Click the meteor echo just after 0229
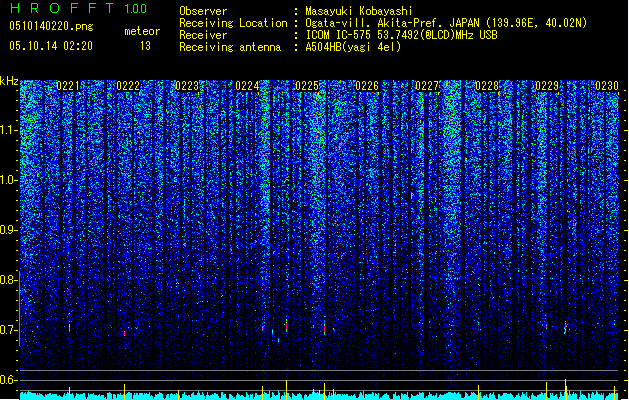 point(566,328)
